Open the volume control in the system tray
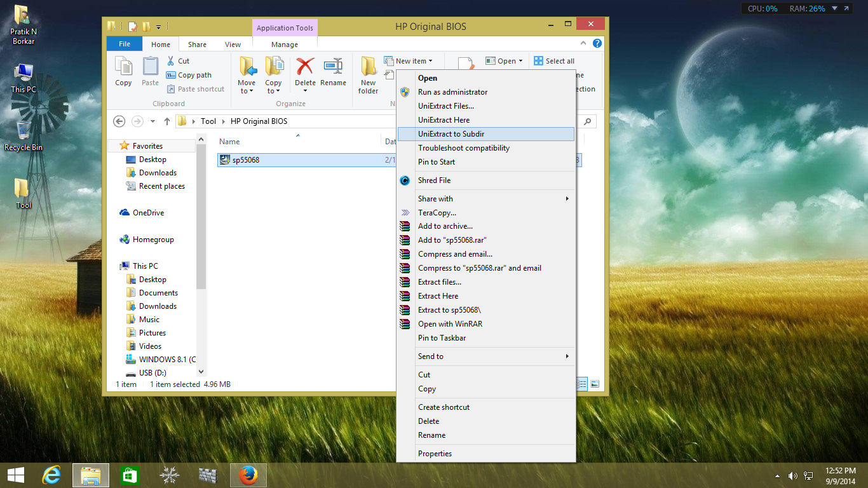Viewport: 868px width, 488px height. [x=793, y=475]
